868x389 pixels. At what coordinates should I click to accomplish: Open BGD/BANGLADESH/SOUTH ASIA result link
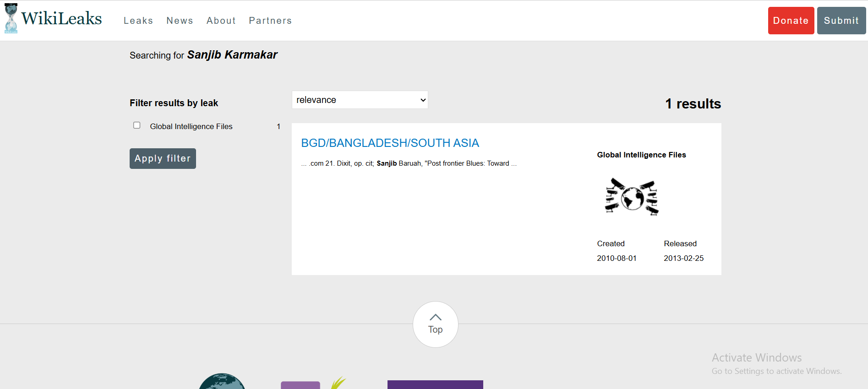pos(390,143)
